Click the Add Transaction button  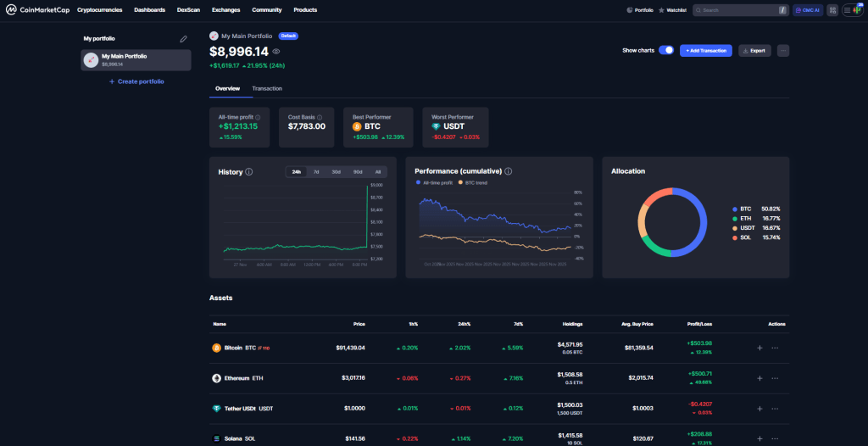click(x=705, y=51)
